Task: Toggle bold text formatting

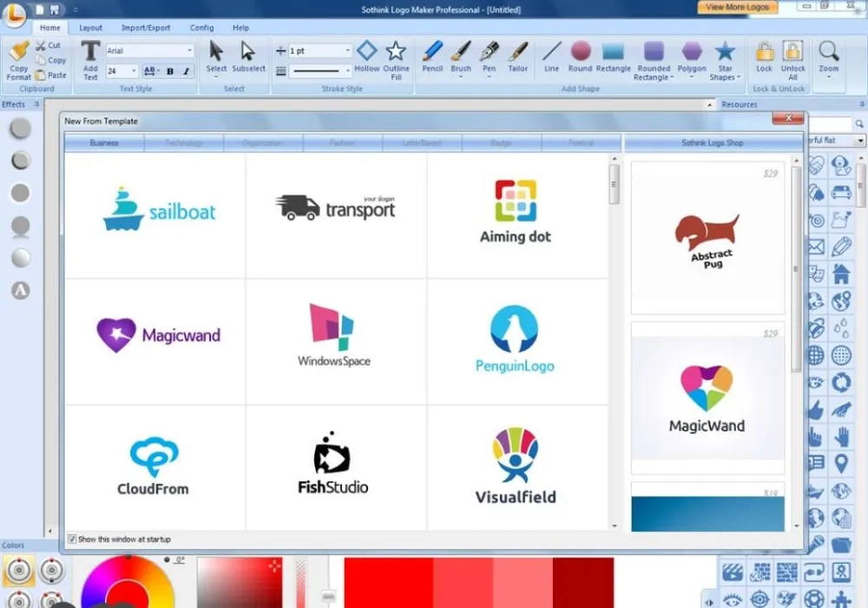Action: pos(170,70)
